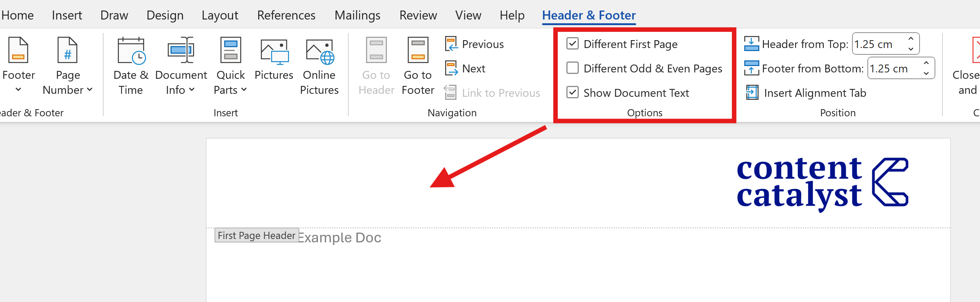Increase Footer from Bottom value
980x302 pixels.
[x=926, y=63]
